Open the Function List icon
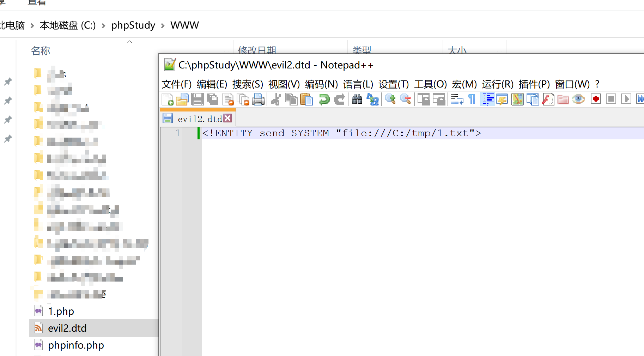Screen dimensions: 644x356 [548, 99]
